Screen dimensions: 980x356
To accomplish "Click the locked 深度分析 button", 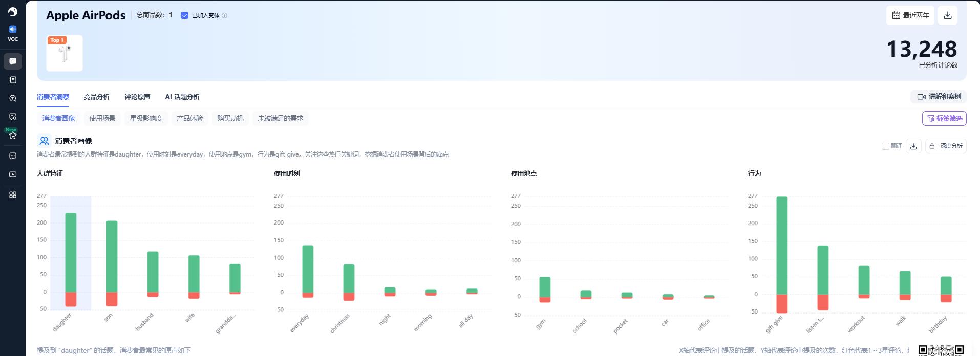I will click(946, 146).
